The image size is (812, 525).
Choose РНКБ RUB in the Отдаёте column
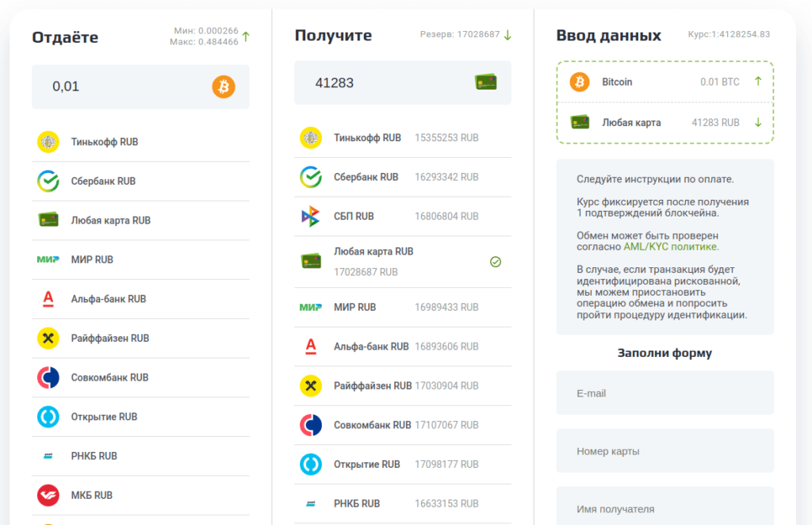[x=49, y=456]
